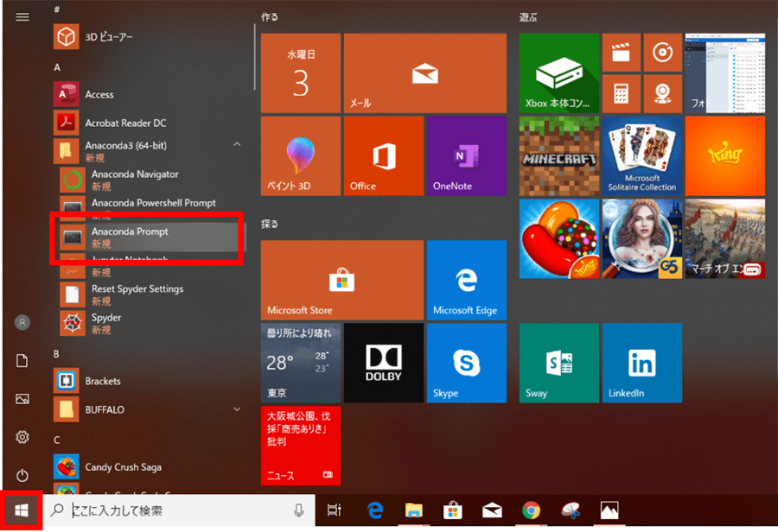Open the G5 hidden object game tile

642,238
